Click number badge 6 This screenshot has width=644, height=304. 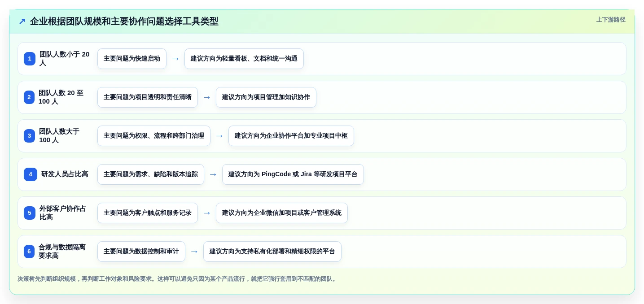29,252
